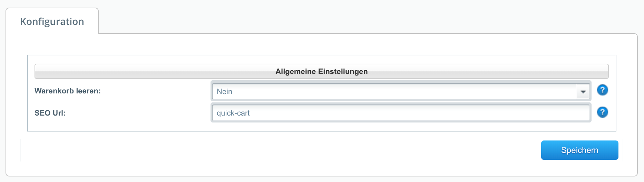This screenshot has height=182, width=644.
Task: Click the SEO Url text field
Action: (x=401, y=113)
